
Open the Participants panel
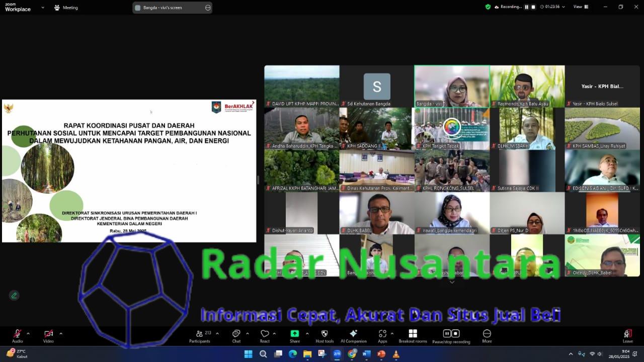200,335
